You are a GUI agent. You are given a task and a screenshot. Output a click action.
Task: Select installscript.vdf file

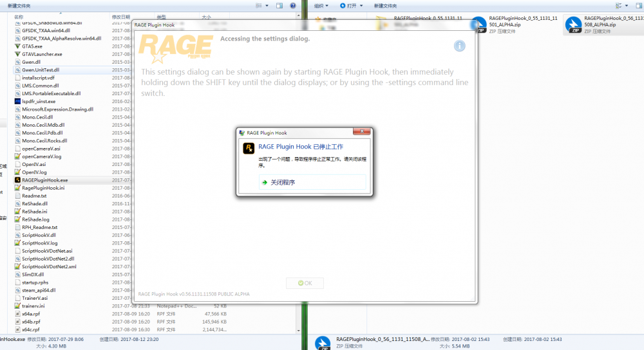[x=38, y=78]
